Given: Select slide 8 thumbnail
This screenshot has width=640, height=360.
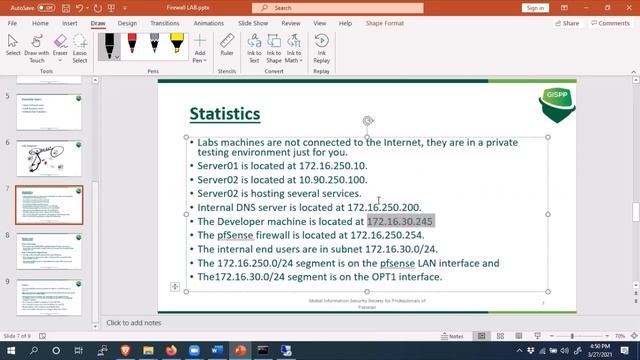Looking at the screenshot, I should pos(49,251).
